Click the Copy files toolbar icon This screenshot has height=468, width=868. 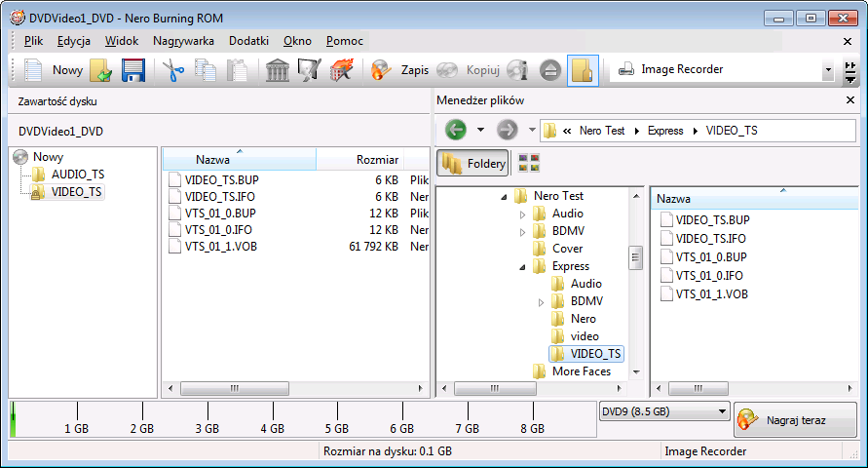(x=206, y=70)
